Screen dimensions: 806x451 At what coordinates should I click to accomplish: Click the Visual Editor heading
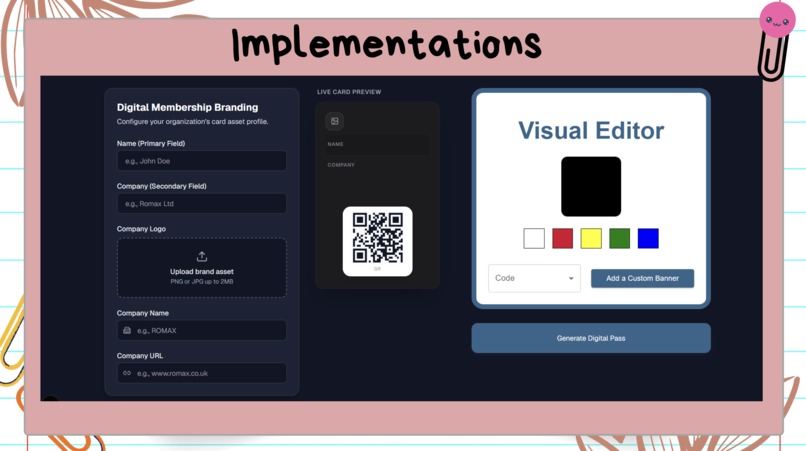pyautogui.click(x=591, y=131)
